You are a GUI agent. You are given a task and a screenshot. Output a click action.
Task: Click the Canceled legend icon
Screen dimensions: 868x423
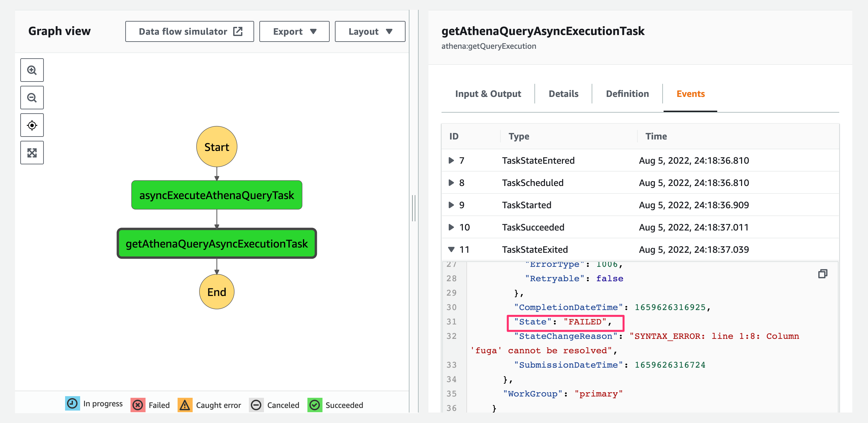pyautogui.click(x=256, y=404)
